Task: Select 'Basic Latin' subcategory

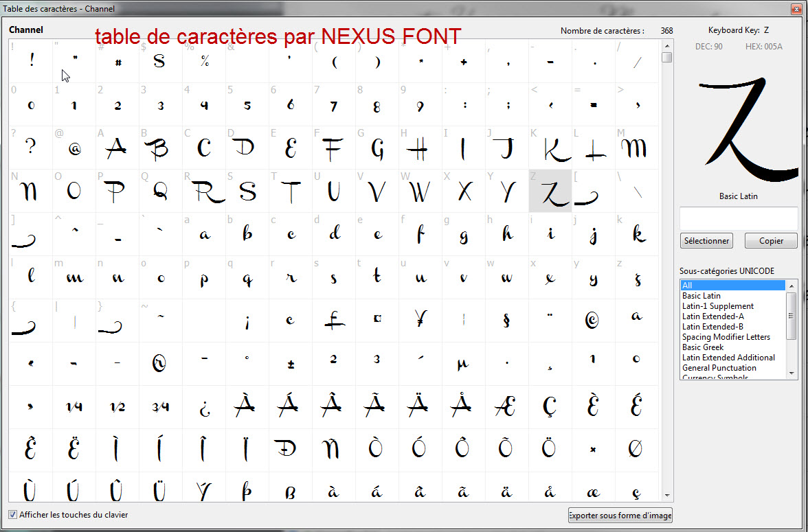Action: 702,296
